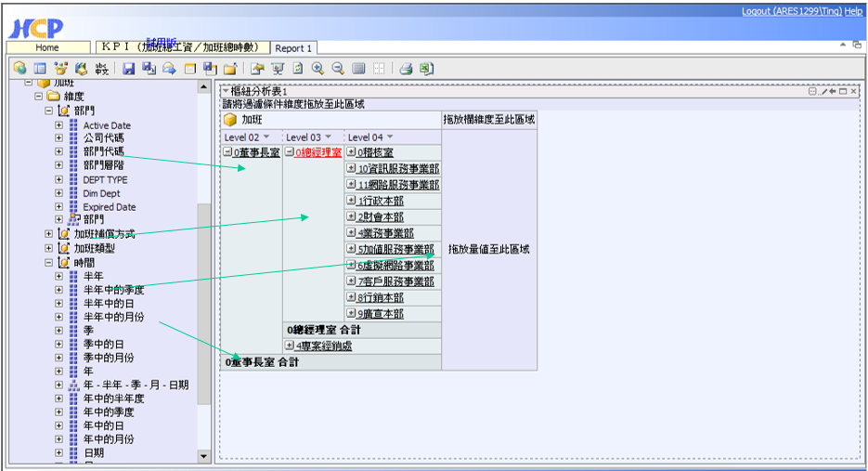
Task: Click the Excel export icon
Action: click(x=426, y=68)
